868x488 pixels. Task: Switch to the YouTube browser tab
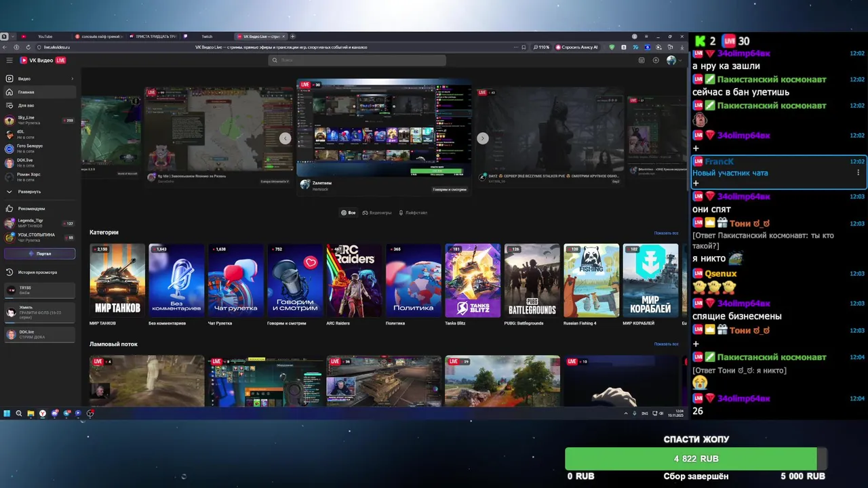click(45, 37)
